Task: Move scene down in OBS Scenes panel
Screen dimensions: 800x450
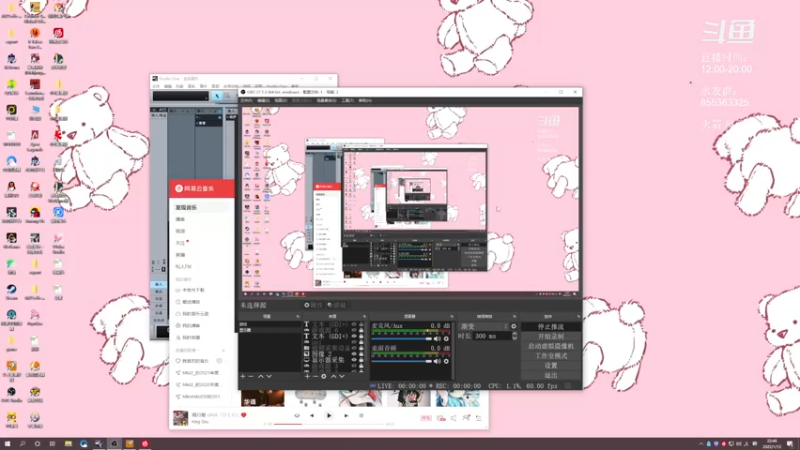Action: click(269, 377)
